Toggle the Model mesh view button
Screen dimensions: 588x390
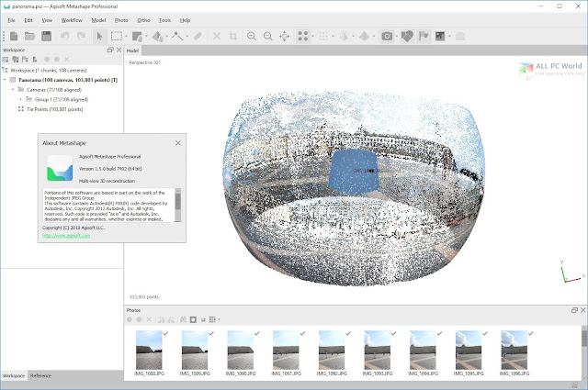click(344, 36)
